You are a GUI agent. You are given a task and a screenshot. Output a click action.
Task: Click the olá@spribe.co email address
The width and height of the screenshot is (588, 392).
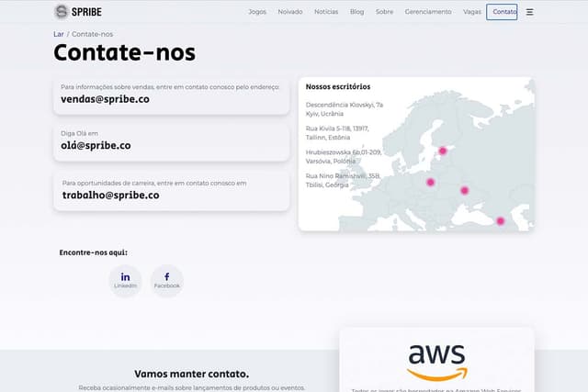(96, 145)
